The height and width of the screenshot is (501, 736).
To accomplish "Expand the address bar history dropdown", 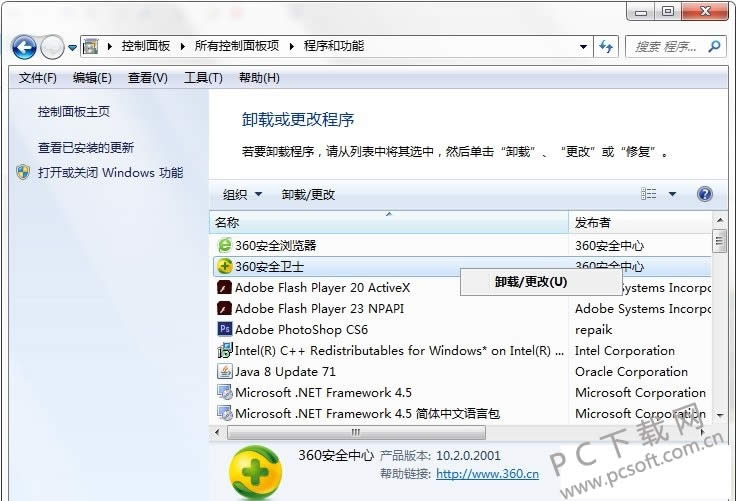I will tap(584, 47).
